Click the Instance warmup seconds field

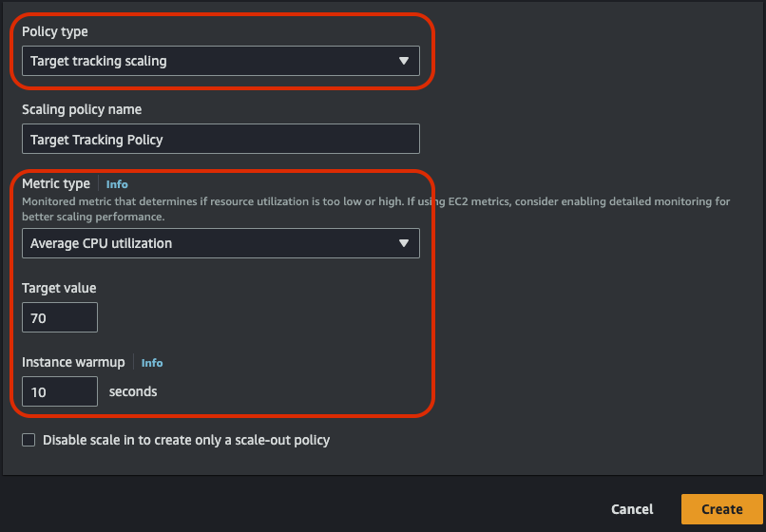click(60, 391)
